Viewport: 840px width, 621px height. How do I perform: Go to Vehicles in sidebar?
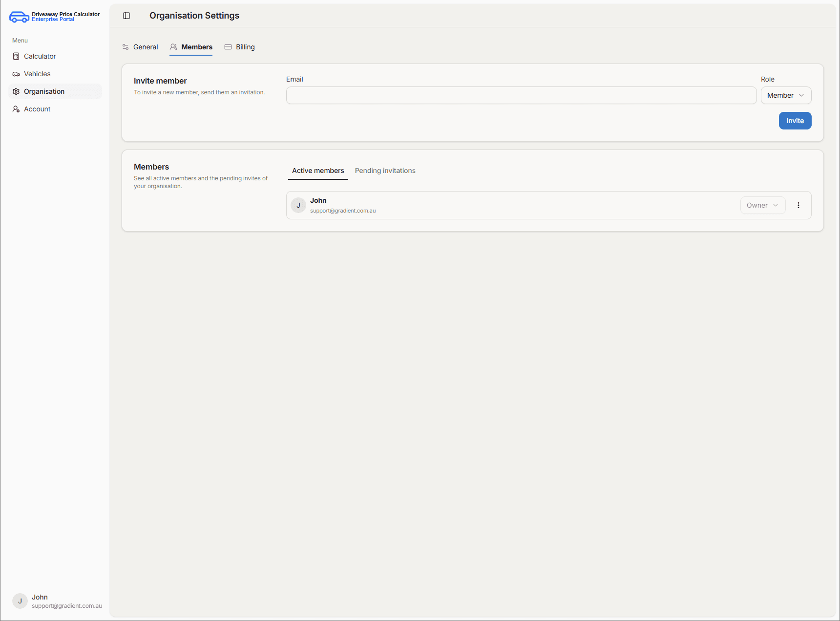click(x=37, y=74)
